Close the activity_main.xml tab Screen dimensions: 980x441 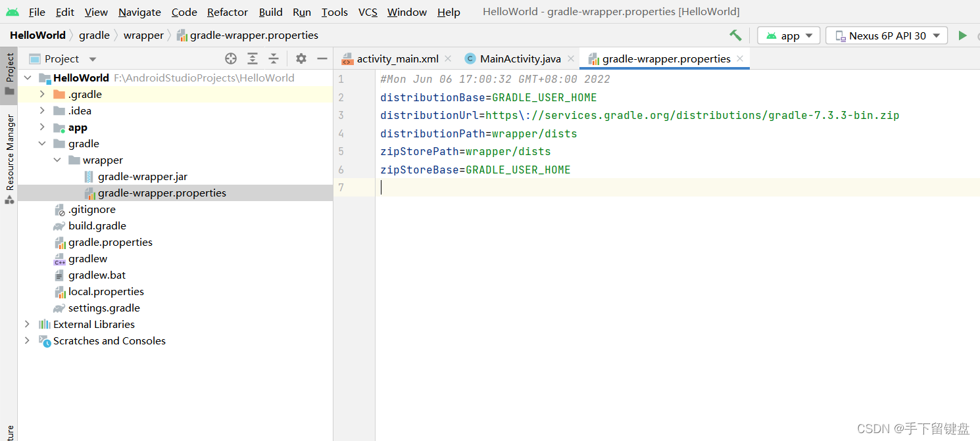(x=448, y=58)
